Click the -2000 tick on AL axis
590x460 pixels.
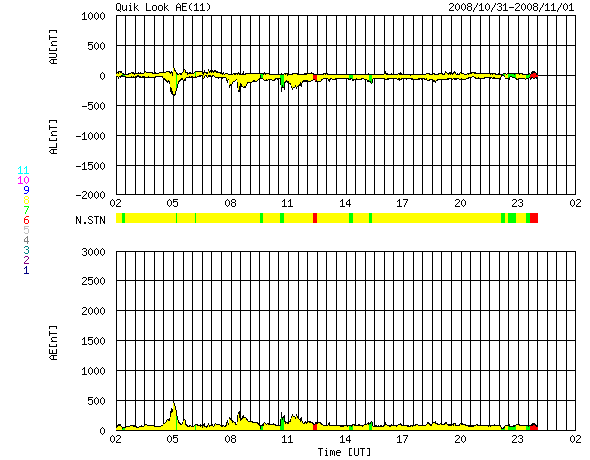(91, 196)
